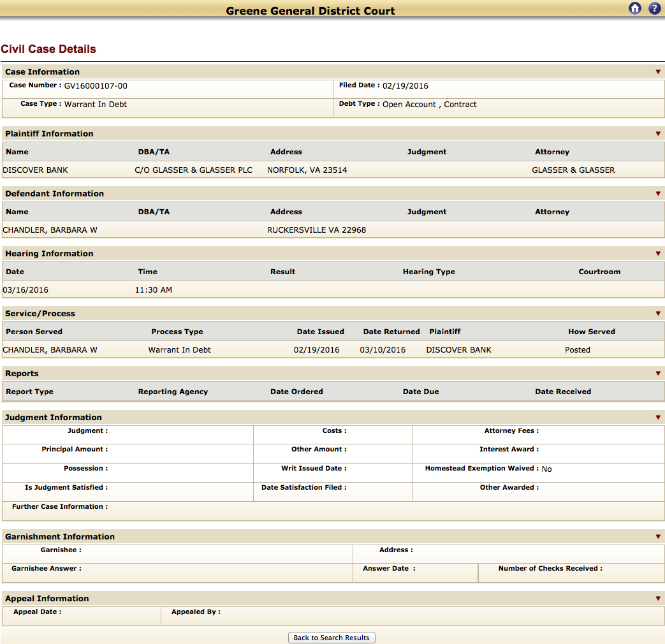Click DISCOVER BANK in Service/Process row
This screenshot has width=665, height=644.
(459, 350)
